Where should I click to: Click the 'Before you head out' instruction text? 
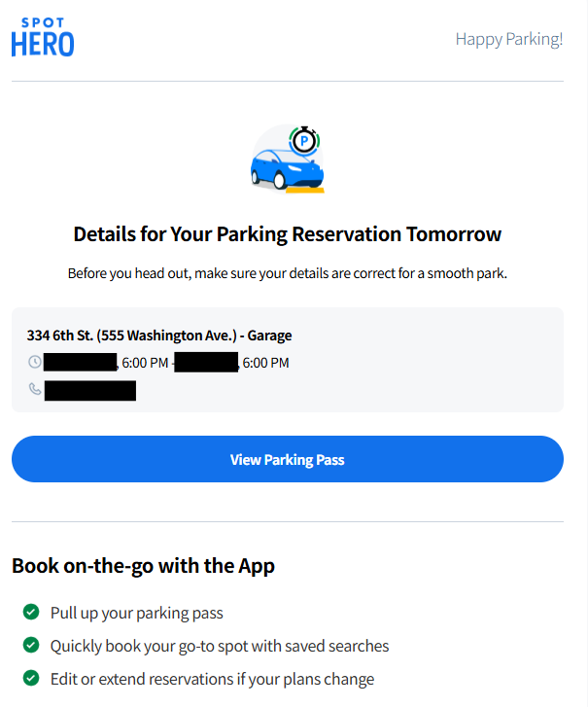(287, 273)
